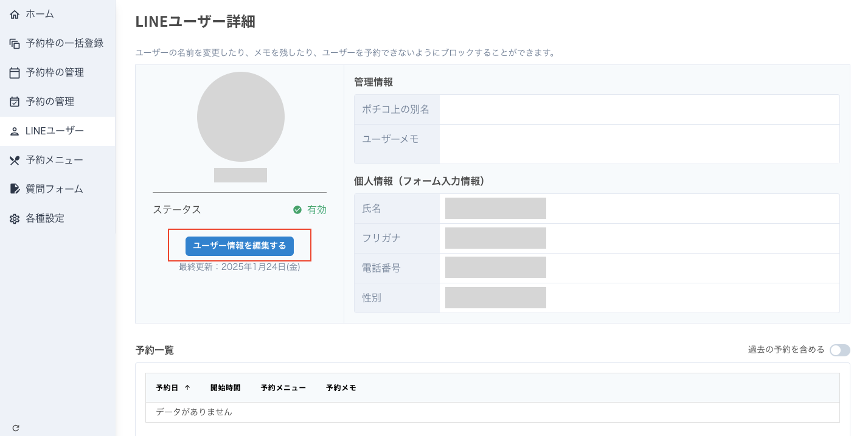Click the 開始時間 column header
This screenshot has width=868, height=436.
[x=225, y=388]
